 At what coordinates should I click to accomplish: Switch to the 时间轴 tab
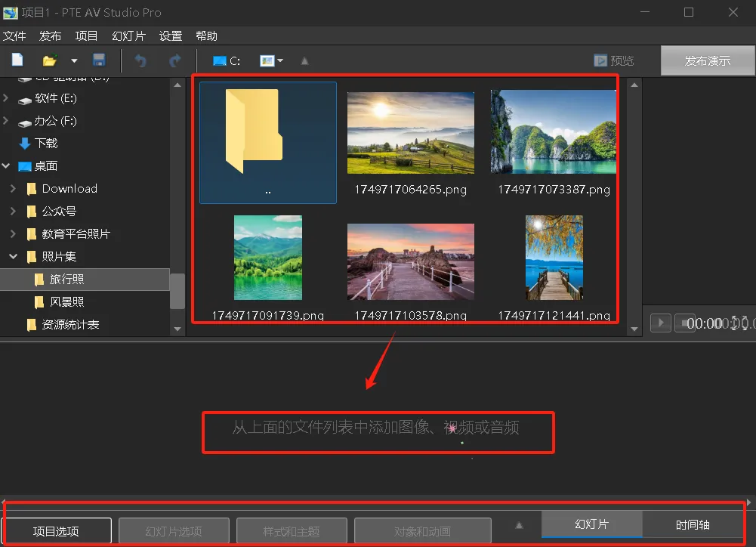click(x=693, y=524)
